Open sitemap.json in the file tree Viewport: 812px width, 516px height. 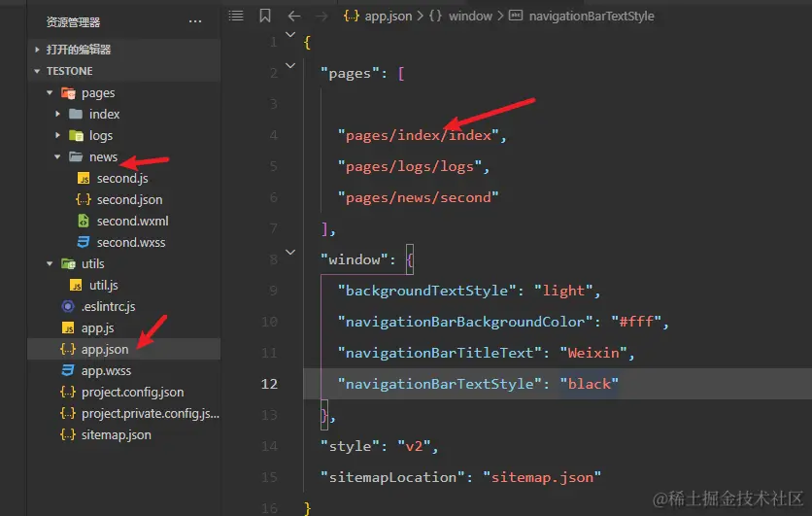coord(116,434)
